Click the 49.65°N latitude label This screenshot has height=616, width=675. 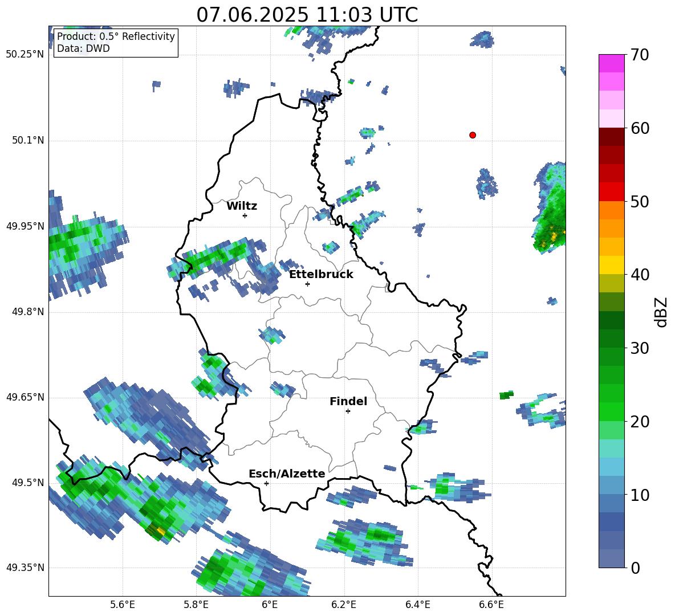(x=25, y=397)
